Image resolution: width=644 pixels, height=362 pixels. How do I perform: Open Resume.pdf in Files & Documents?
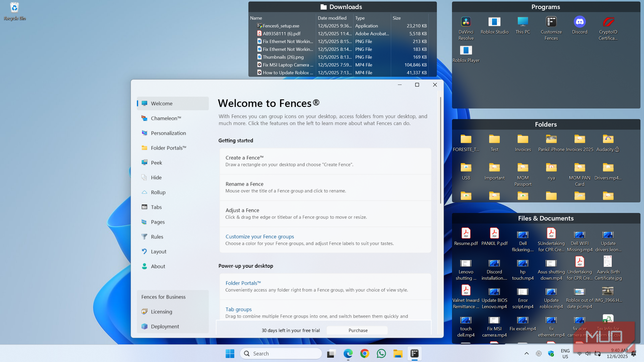click(x=466, y=234)
